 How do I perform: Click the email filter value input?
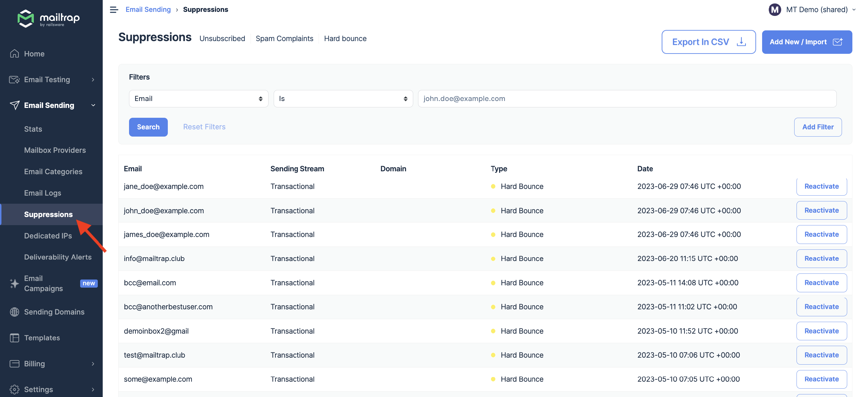pos(627,99)
